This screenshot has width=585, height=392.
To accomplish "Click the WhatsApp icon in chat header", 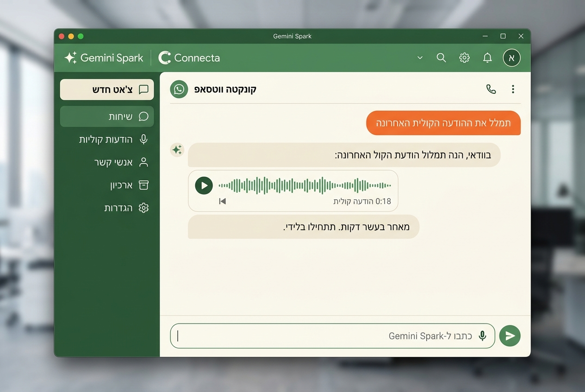I will (x=179, y=89).
